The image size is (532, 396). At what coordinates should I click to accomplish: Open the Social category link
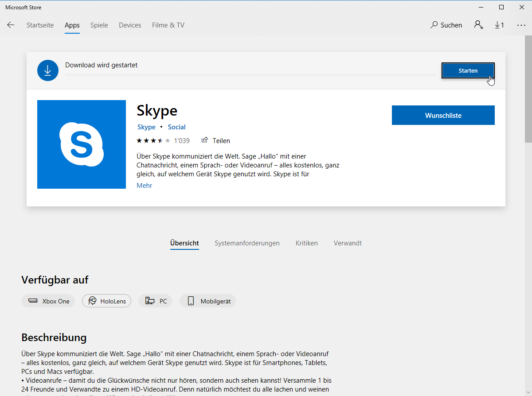pos(176,127)
